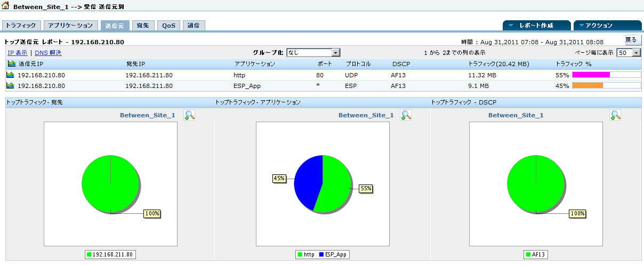Click the 11.32 MB traffic value
Image resolution: width=644 pixels, height=265 pixels.
coord(481,75)
